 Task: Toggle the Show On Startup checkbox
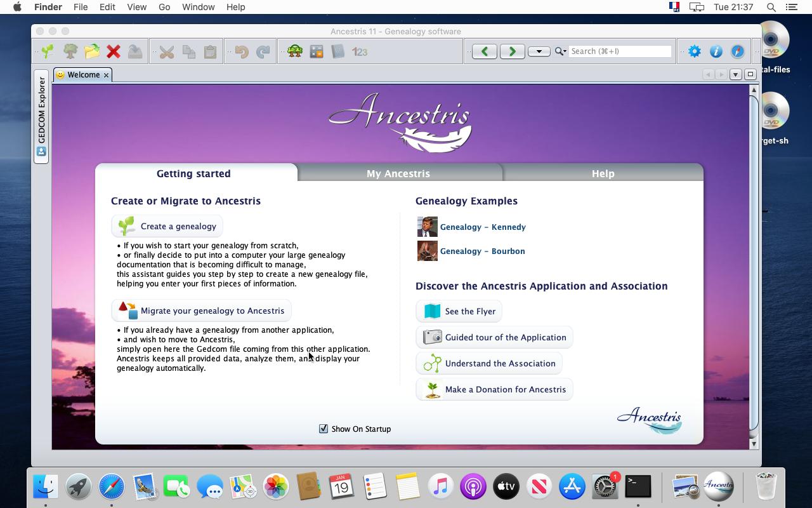(x=324, y=429)
